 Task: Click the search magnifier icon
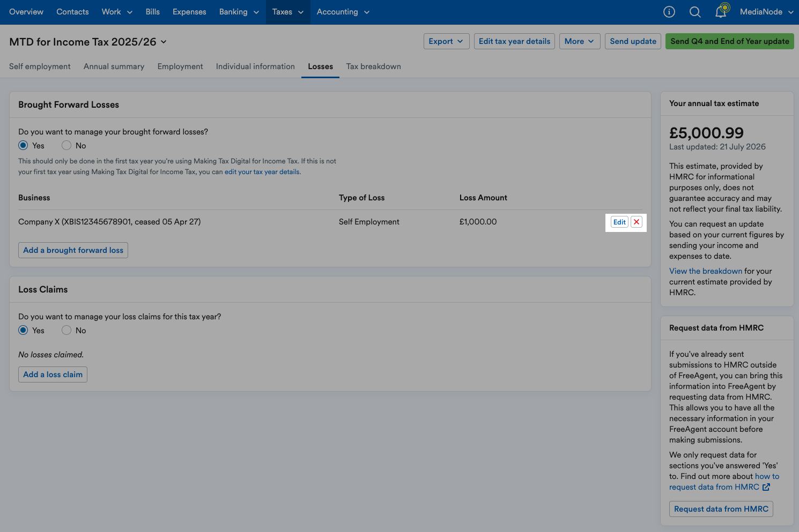[695, 12]
